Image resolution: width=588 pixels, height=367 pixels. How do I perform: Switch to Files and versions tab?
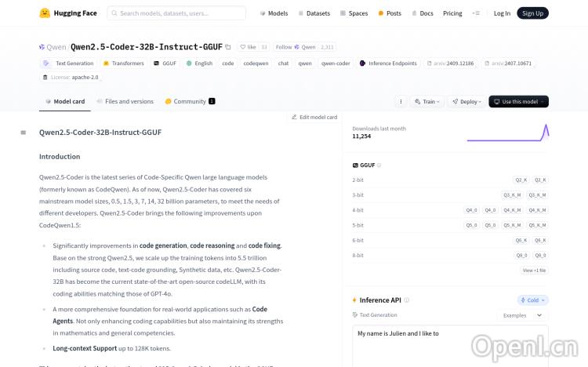click(125, 102)
